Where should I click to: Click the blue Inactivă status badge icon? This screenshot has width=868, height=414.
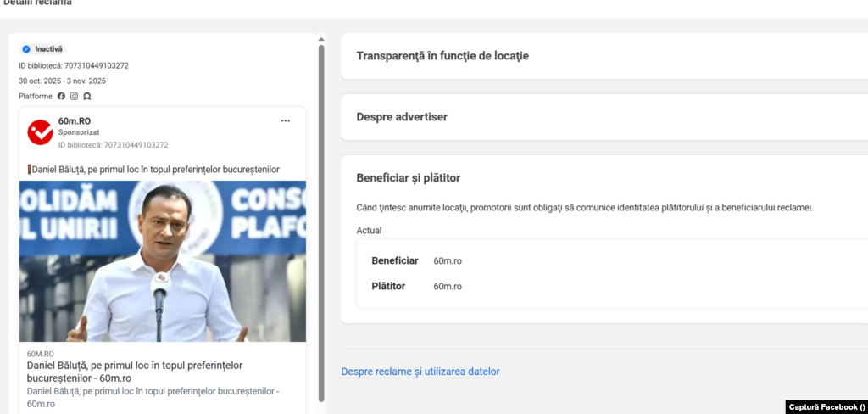(x=26, y=49)
